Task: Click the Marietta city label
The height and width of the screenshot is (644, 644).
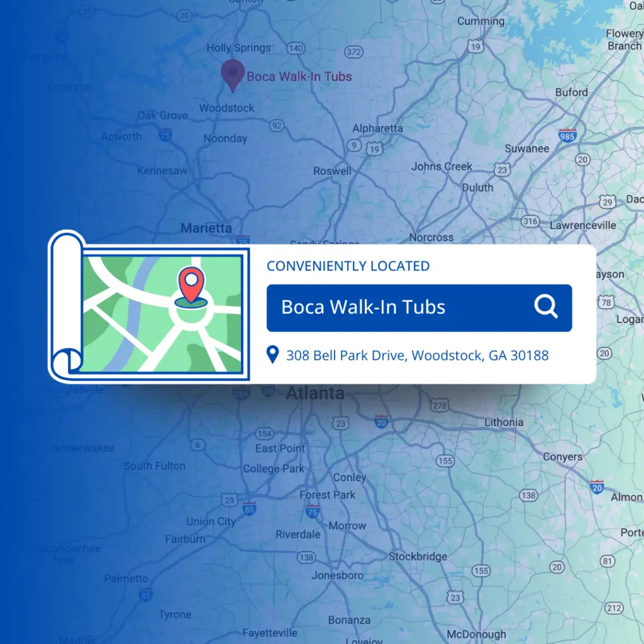Action: coord(206,228)
